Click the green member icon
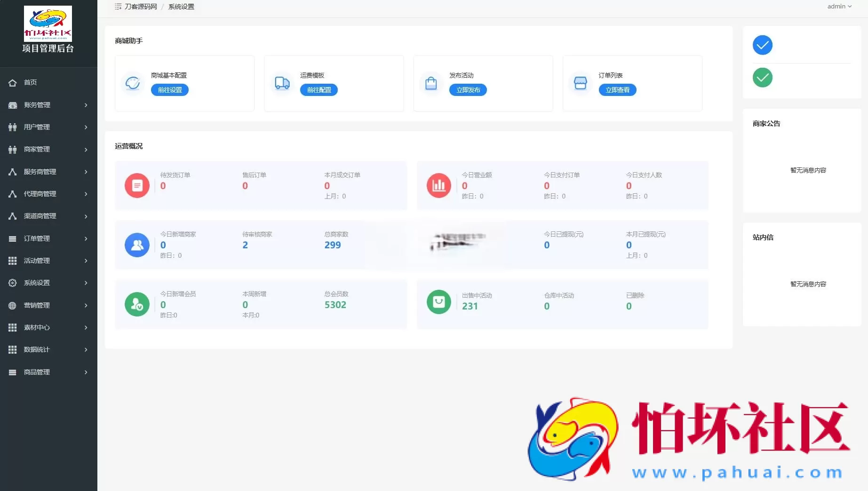868x491 pixels. pos(137,304)
